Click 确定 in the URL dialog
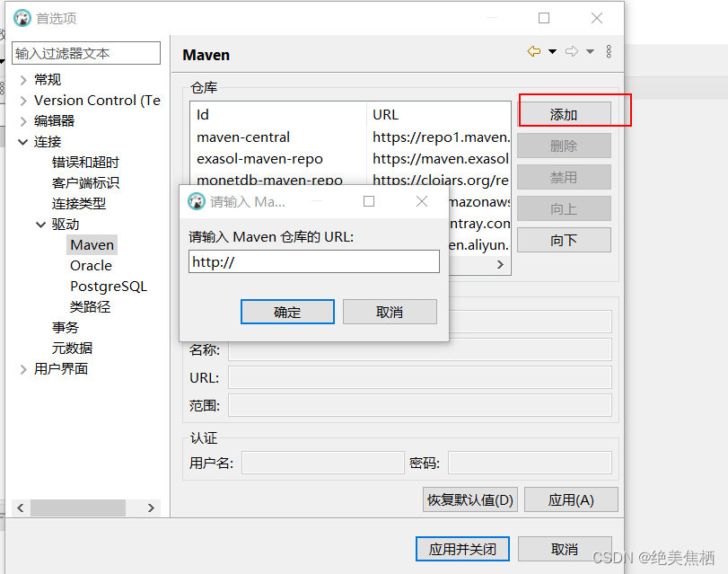Image resolution: width=728 pixels, height=574 pixels. (287, 312)
